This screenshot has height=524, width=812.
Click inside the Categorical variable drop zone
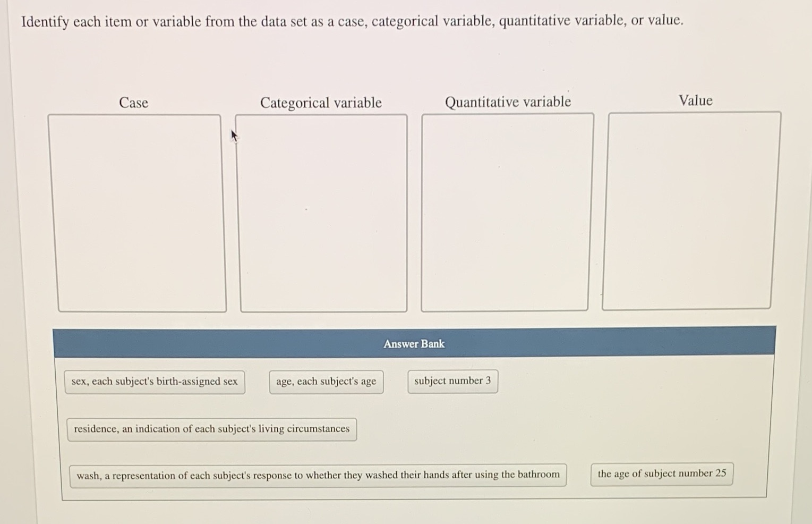click(x=323, y=213)
